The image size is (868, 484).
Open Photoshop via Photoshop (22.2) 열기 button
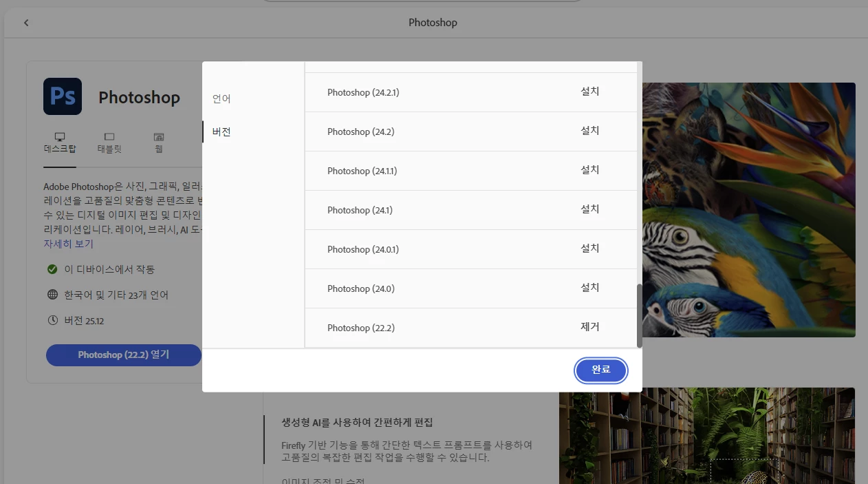[x=124, y=355]
